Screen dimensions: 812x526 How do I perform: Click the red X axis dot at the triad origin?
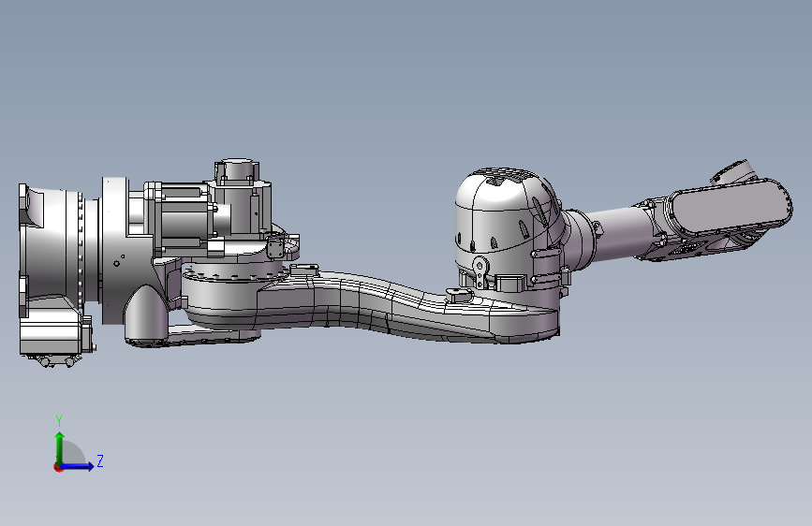[x=58, y=467]
